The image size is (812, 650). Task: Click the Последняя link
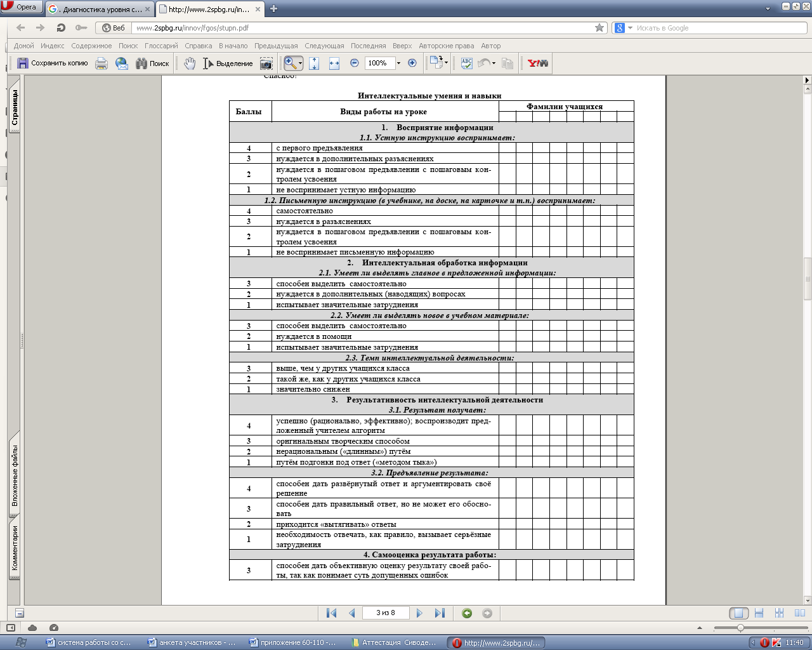tap(369, 46)
